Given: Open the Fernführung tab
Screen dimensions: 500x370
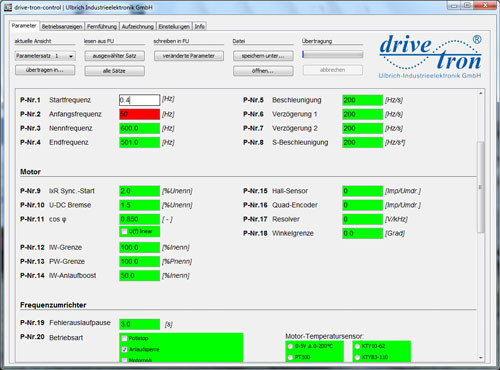Looking at the screenshot, I should pyautogui.click(x=102, y=26).
